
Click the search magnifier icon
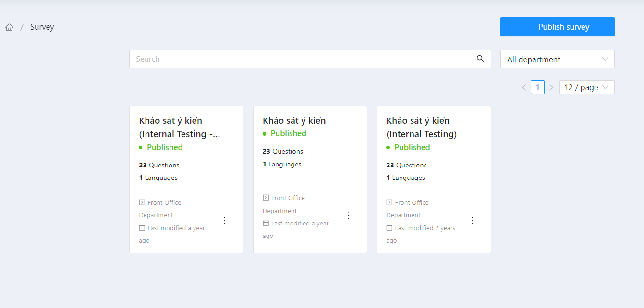pyautogui.click(x=480, y=59)
